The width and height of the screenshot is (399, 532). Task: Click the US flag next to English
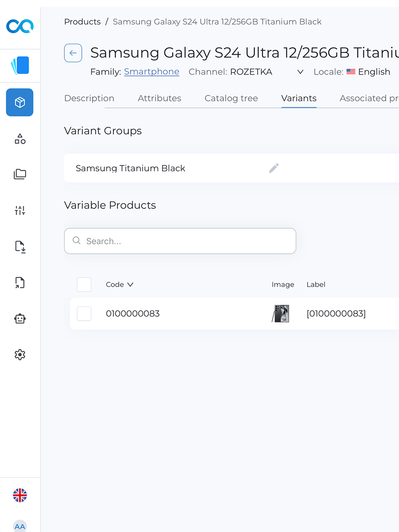tap(351, 72)
